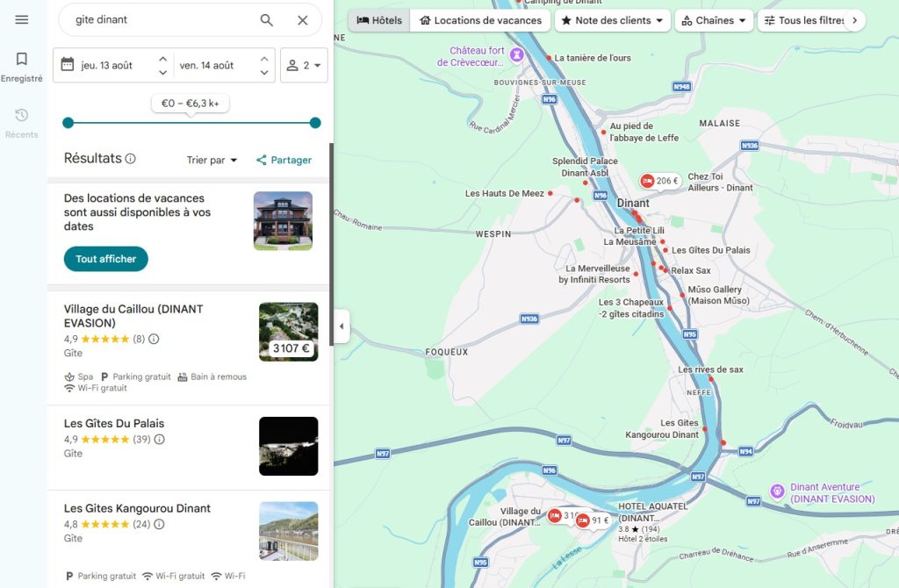Open the vacation rentals house thumbnail
Screen dimensions: 899x588
284,221
